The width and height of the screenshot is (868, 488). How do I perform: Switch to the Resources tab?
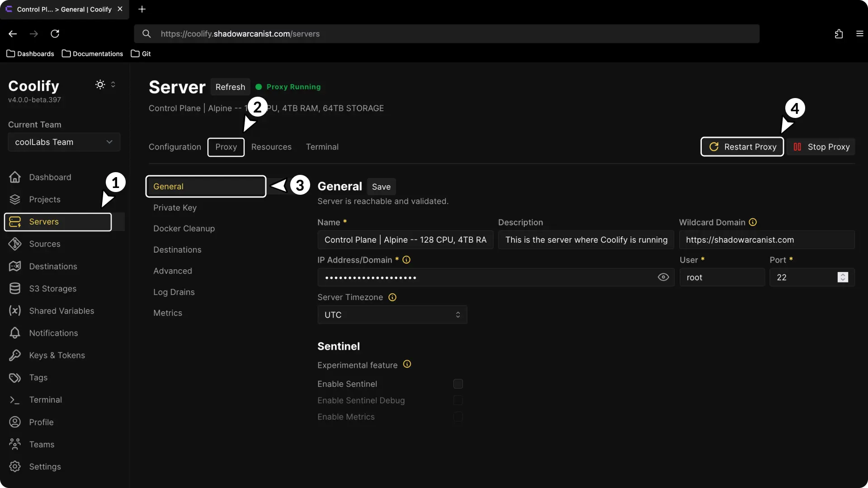271,147
